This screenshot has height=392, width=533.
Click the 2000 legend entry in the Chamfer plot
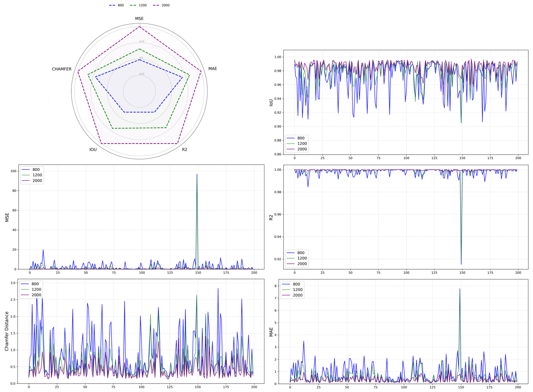[36, 295]
